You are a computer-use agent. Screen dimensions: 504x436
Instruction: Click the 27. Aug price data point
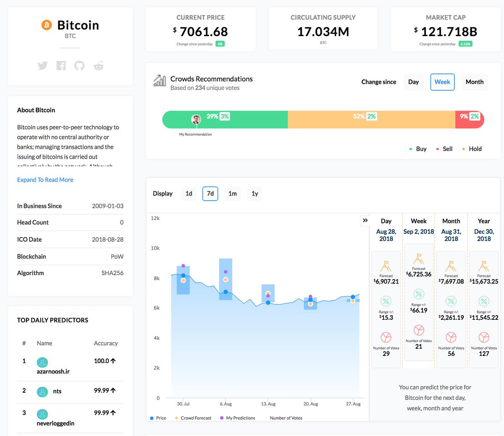353,297
